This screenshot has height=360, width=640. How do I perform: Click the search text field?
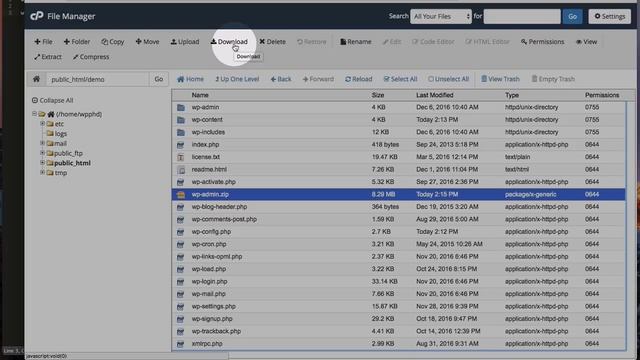[x=522, y=16]
